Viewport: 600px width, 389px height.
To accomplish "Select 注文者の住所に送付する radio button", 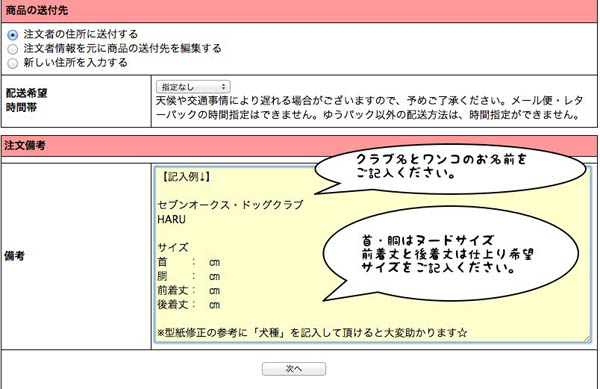I will tap(13, 35).
